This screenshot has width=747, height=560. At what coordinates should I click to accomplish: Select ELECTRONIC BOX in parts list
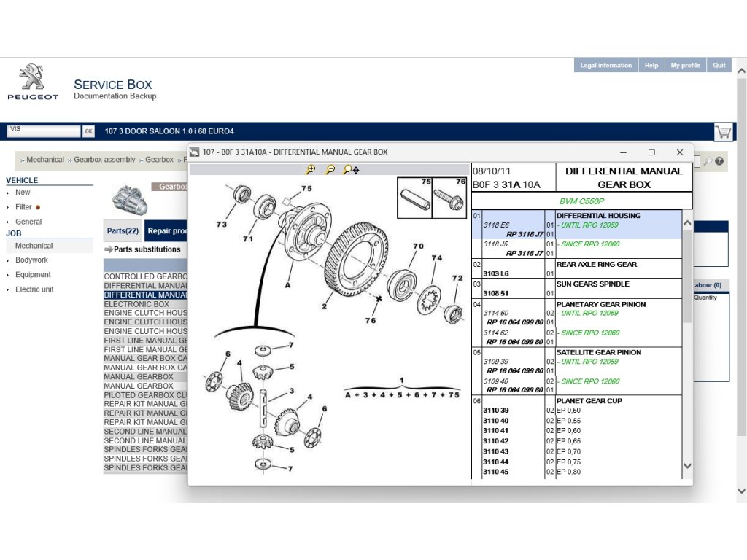pyautogui.click(x=136, y=304)
